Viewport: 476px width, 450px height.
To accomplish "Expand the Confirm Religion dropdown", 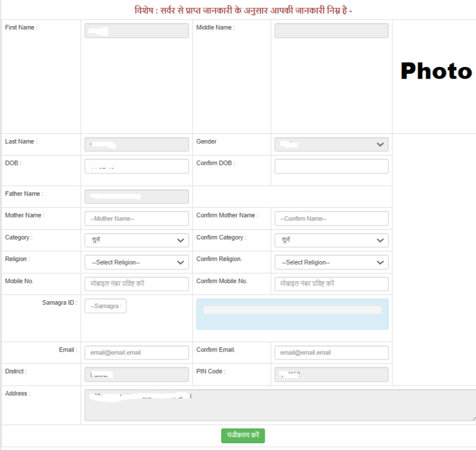I will [331, 262].
